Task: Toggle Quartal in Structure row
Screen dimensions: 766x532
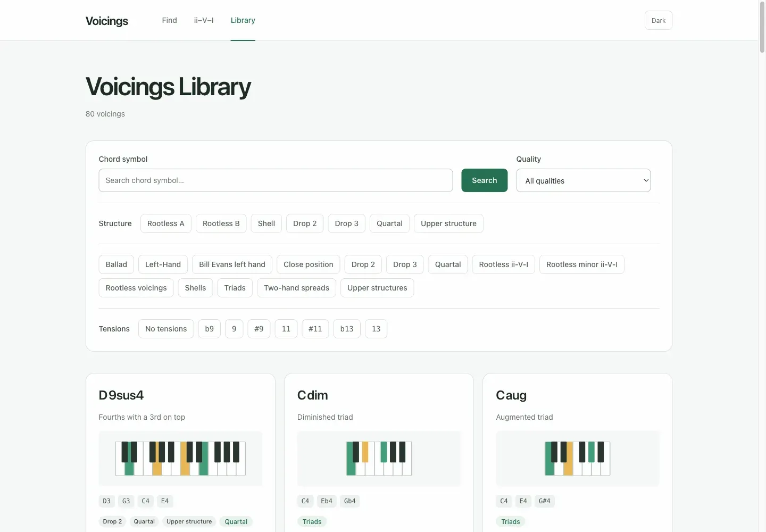Action: click(390, 223)
